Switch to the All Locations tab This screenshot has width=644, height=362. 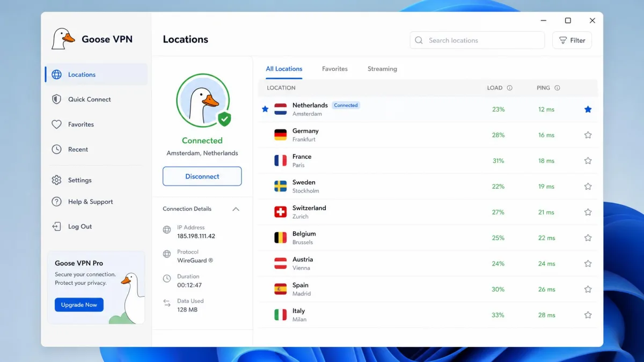click(284, 69)
